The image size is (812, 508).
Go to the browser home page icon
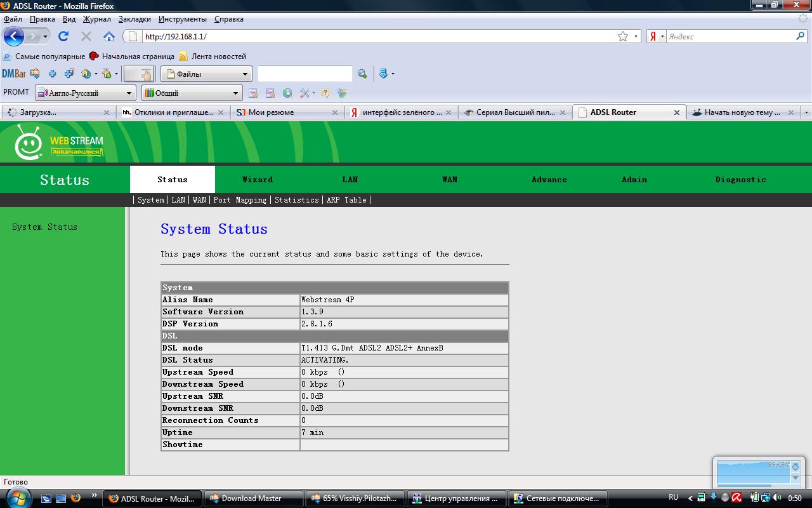(109, 36)
